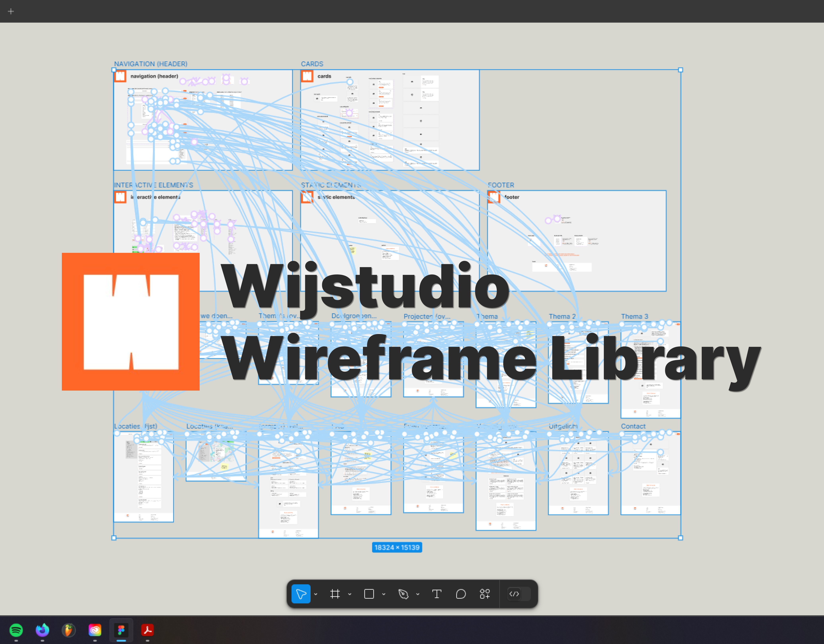Click the Thema 3 frame label
Image resolution: width=824 pixels, height=644 pixels.
(x=635, y=316)
